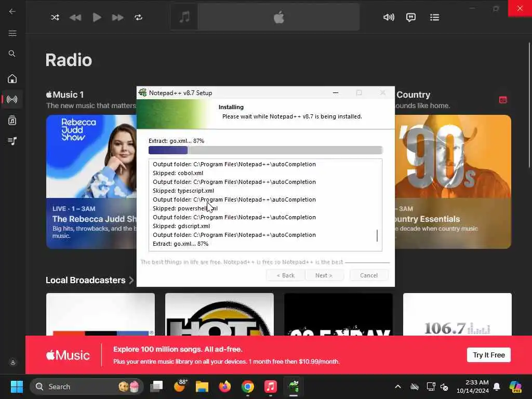Open Task View on the taskbar

click(157, 387)
